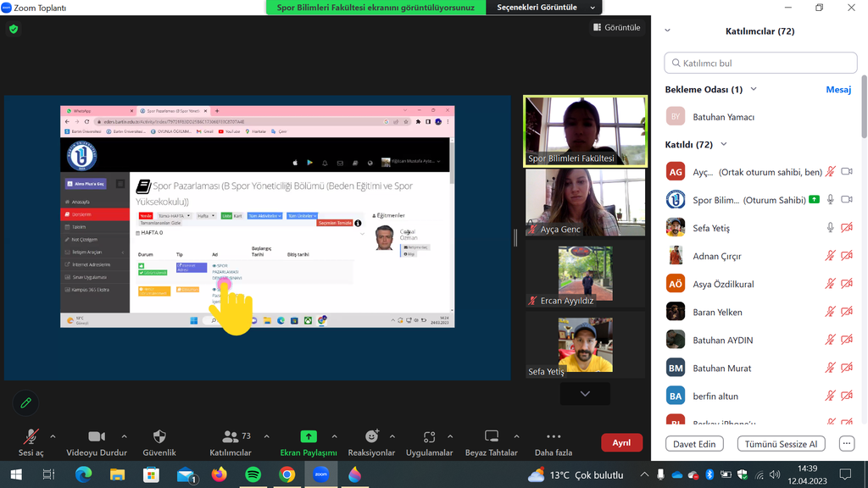This screenshot has height=488, width=868.
Task: Click Daha fazla more options
Action: tap(553, 441)
